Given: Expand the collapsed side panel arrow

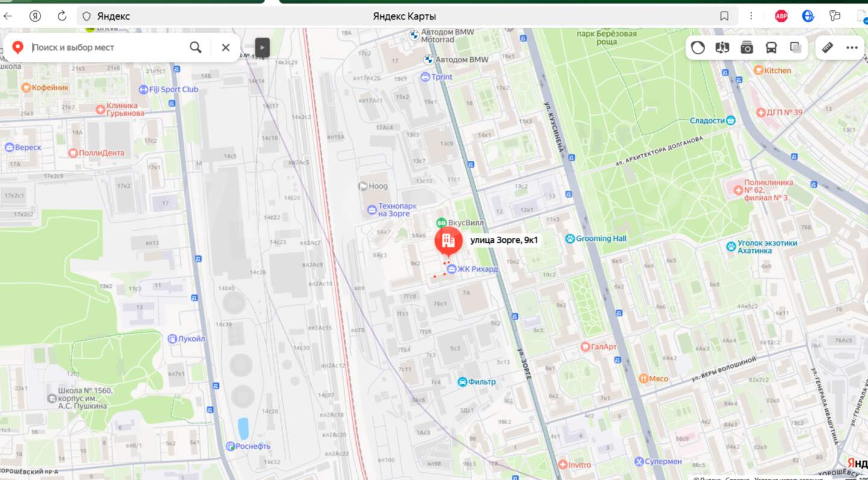Looking at the screenshot, I should click(x=262, y=48).
